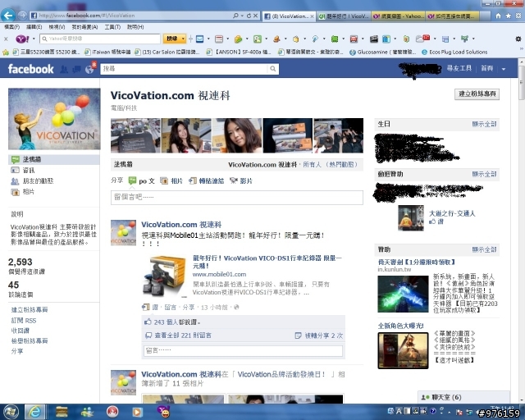Viewport: 525px width, 420px height.
Task: Click the 查看全部 221 則留言 link
Action: [x=183, y=336]
